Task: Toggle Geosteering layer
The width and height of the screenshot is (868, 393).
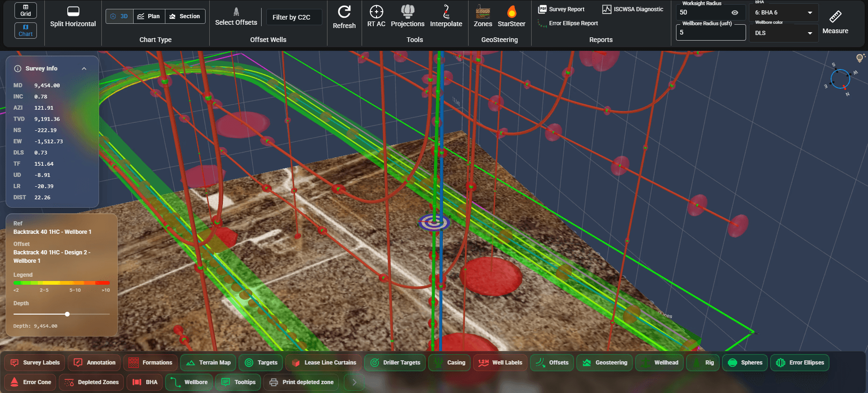Action: 605,363
